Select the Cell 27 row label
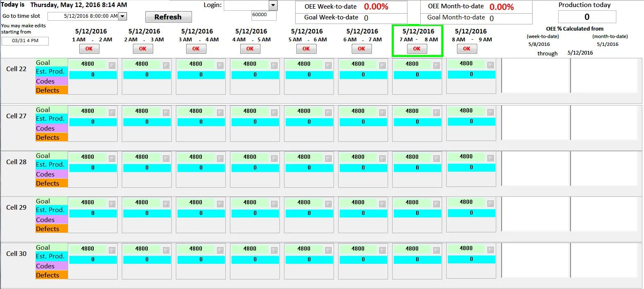 click(x=17, y=116)
